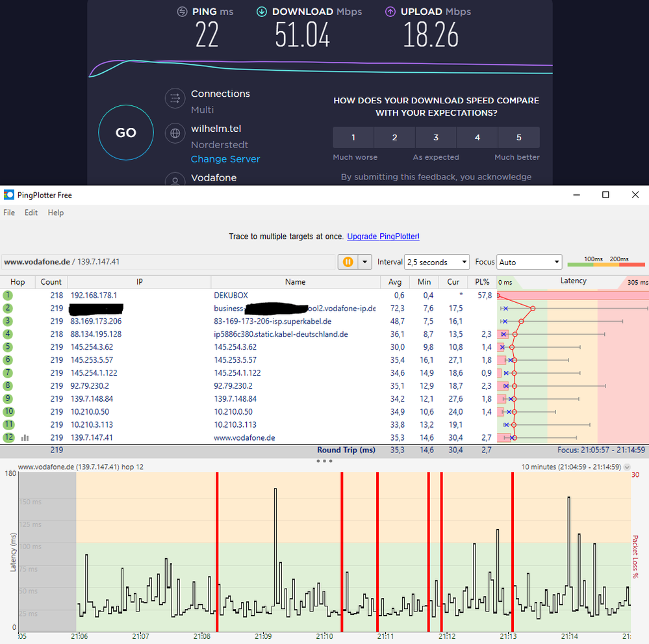Viewport: 649px width, 644px height.
Task: Open the dropdown arrow beside the pause button
Action: (364, 262)
